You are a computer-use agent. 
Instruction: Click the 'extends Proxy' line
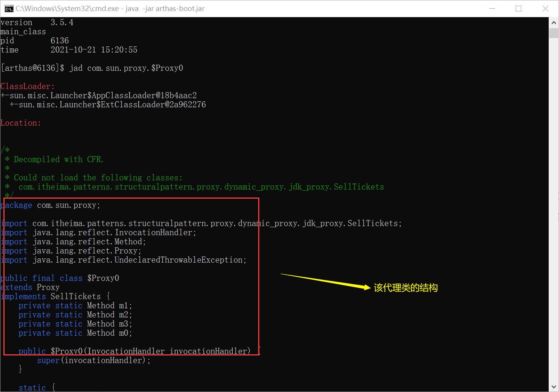click(x=30, y=287)
